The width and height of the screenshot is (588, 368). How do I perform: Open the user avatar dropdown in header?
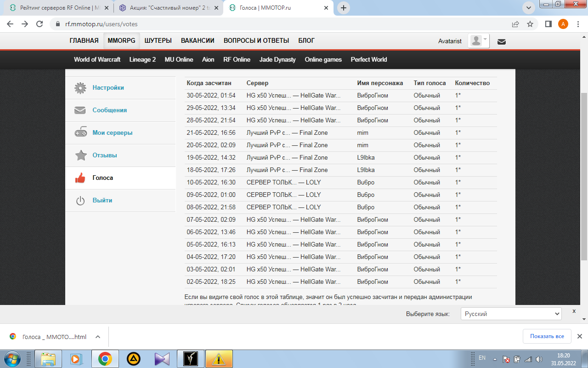[479, 41]
